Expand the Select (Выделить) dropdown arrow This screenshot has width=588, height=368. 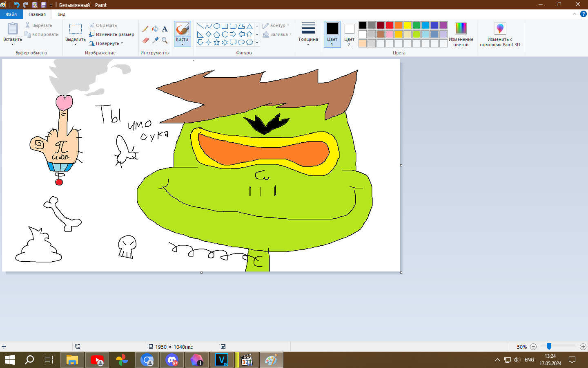coord(76,44)
